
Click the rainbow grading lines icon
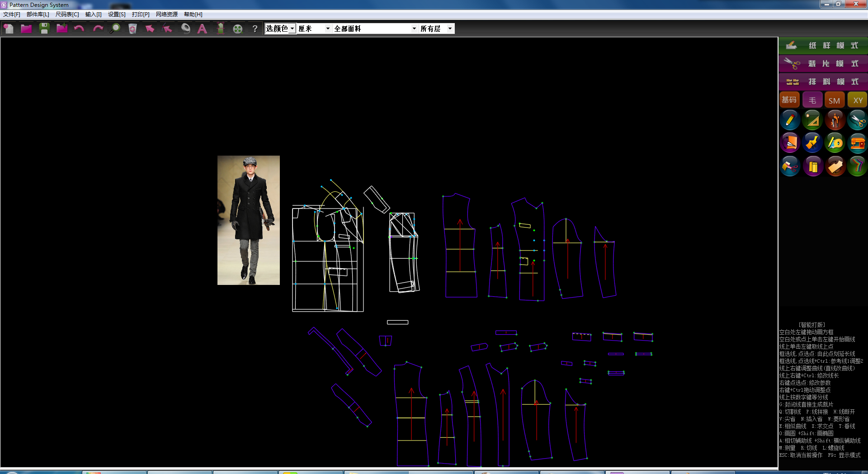coord(857,166)
